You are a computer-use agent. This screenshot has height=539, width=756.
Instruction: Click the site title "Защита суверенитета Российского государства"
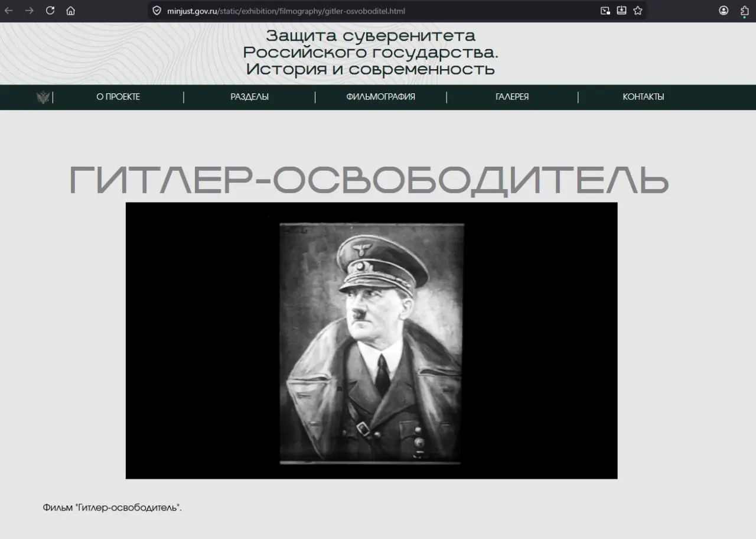coord(371,53)
